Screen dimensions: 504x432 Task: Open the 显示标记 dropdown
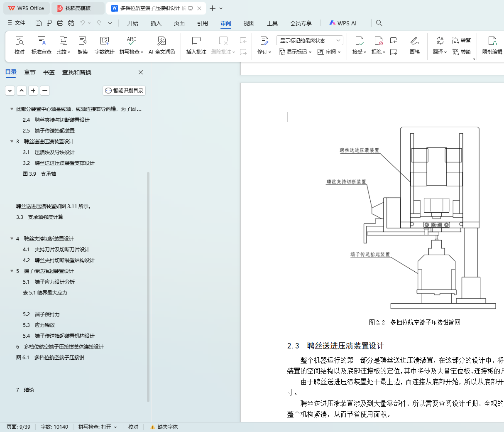[x=296, y=52]
